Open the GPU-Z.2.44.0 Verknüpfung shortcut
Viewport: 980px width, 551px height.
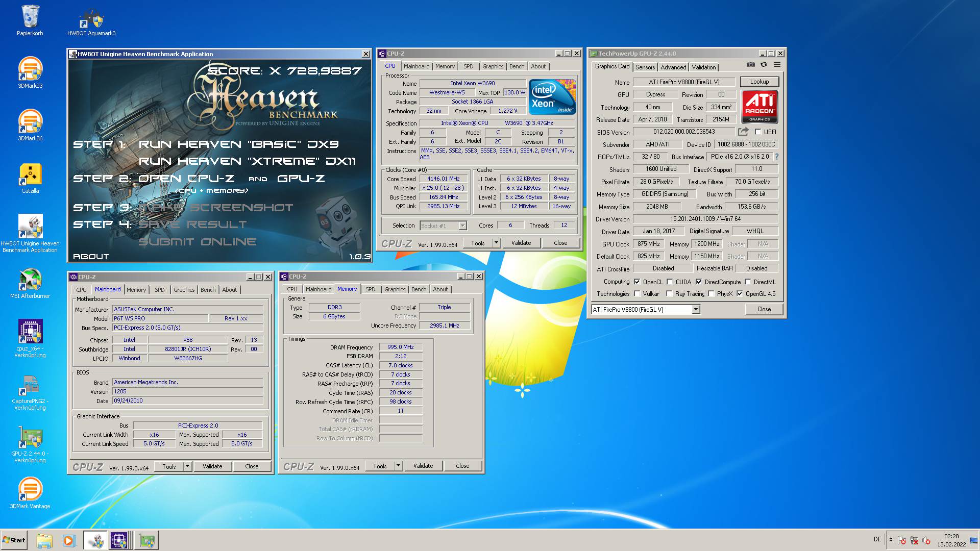click(x=30, y=444)
